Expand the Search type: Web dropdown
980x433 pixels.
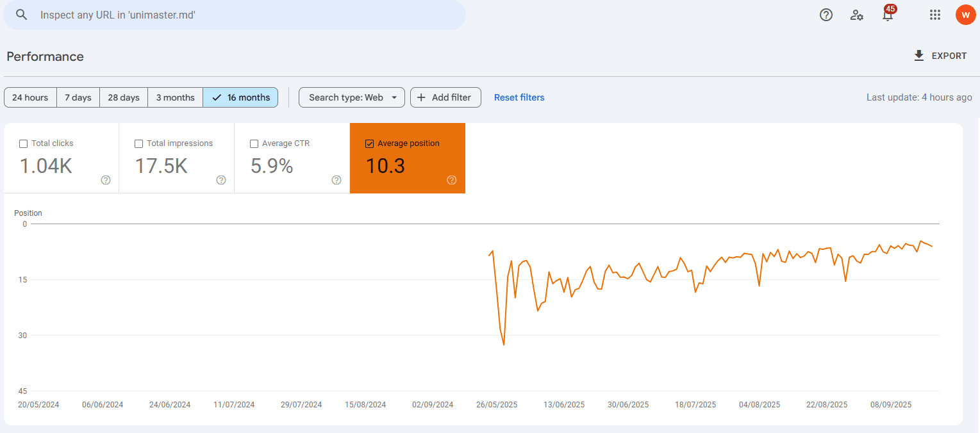click(x=352, y=97)
